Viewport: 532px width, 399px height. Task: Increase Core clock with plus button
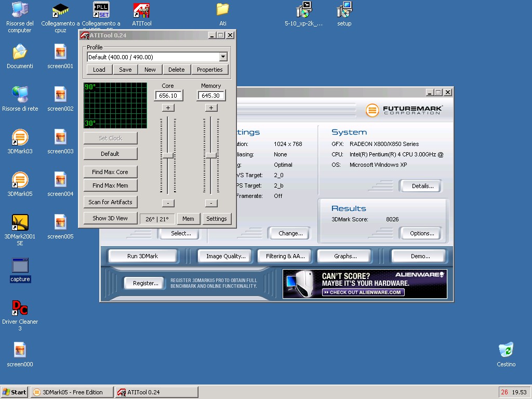point(168,108)
